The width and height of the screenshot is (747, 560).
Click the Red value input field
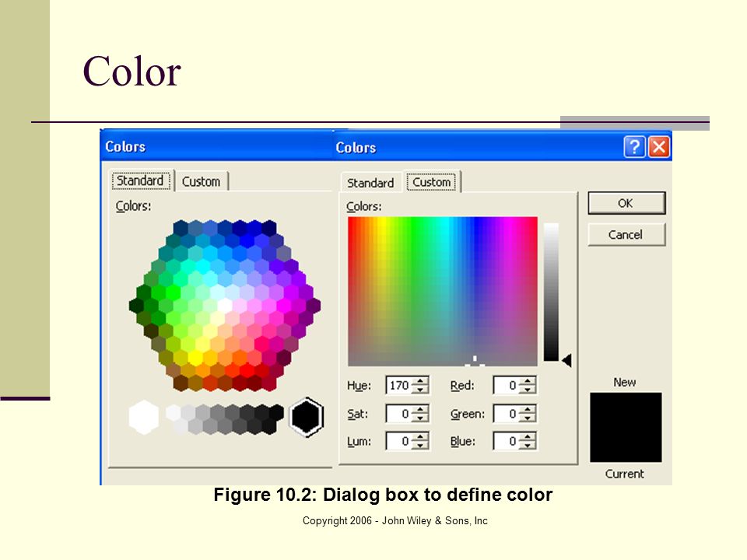[x=507, y=385]
